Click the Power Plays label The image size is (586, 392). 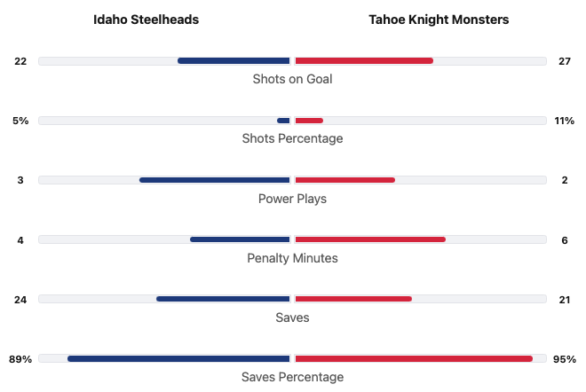pyautogui.click(x=292, y=199)
